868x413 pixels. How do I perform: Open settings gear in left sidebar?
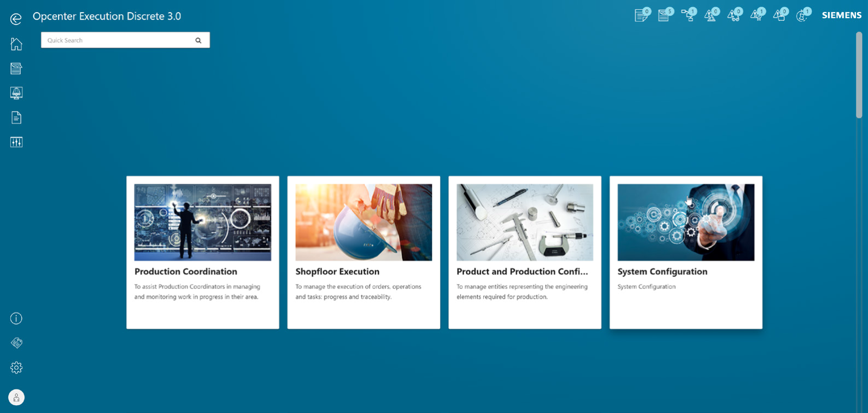(16, 368)
